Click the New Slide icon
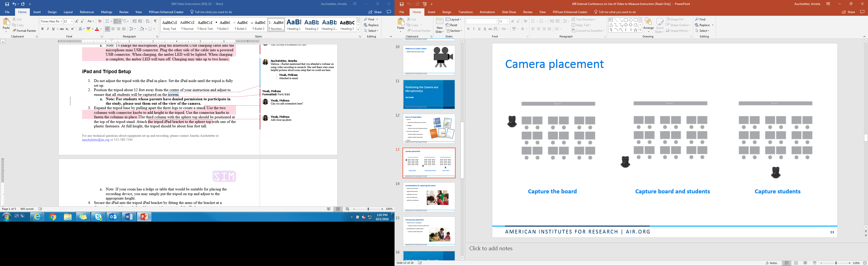The width and height of the screenshot is (868, 266). pos(439,21)
